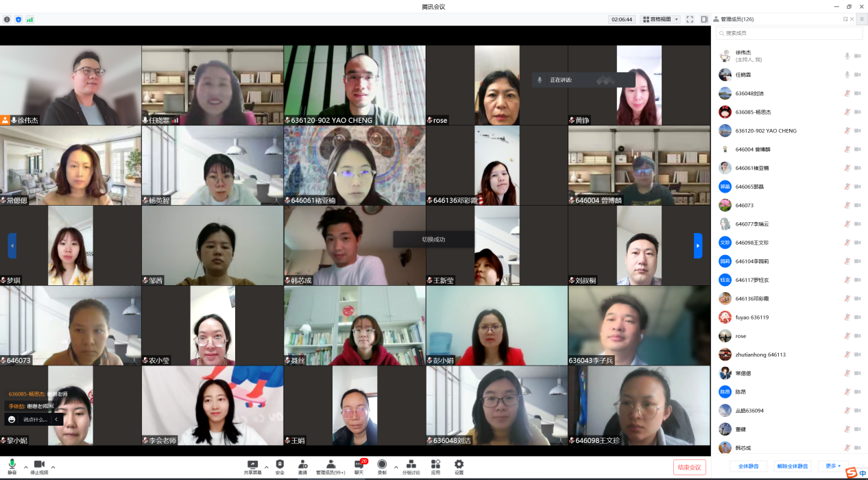This screenshot has width=868, height=480.
Task: Expand the grid view (宫格视图) dropdown
Action: [x=660, y=19]
